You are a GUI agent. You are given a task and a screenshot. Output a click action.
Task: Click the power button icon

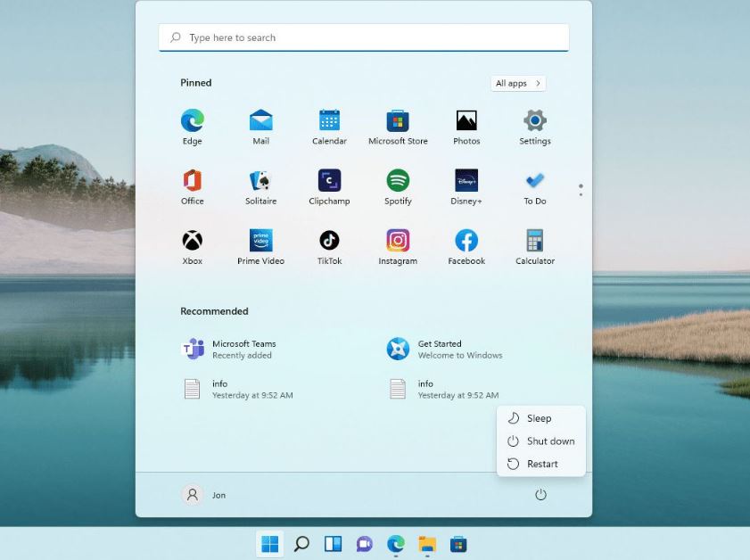coord(540,495)
